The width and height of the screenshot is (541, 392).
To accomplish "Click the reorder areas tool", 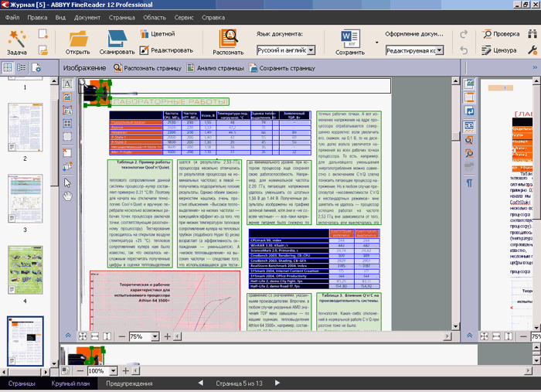I will click(x=68, y=166).
